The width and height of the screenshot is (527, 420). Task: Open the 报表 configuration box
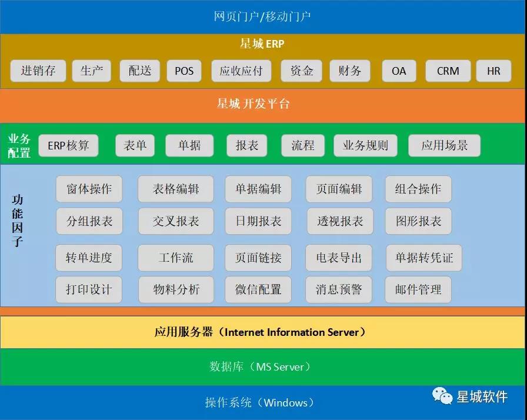coord(247,145)
